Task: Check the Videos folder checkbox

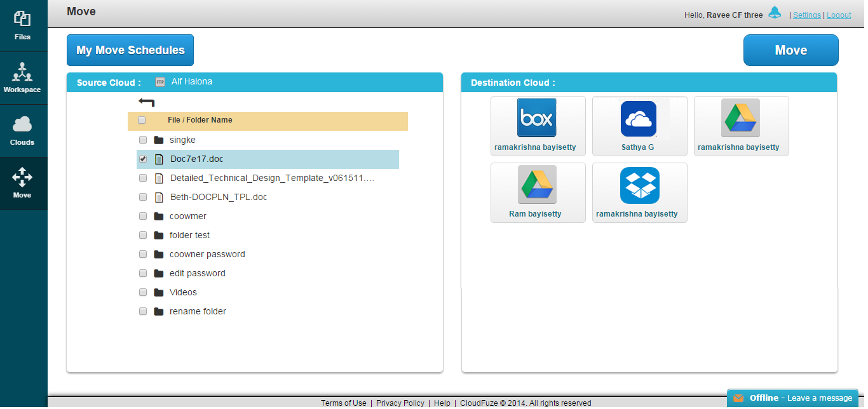Action: (143, 292)
